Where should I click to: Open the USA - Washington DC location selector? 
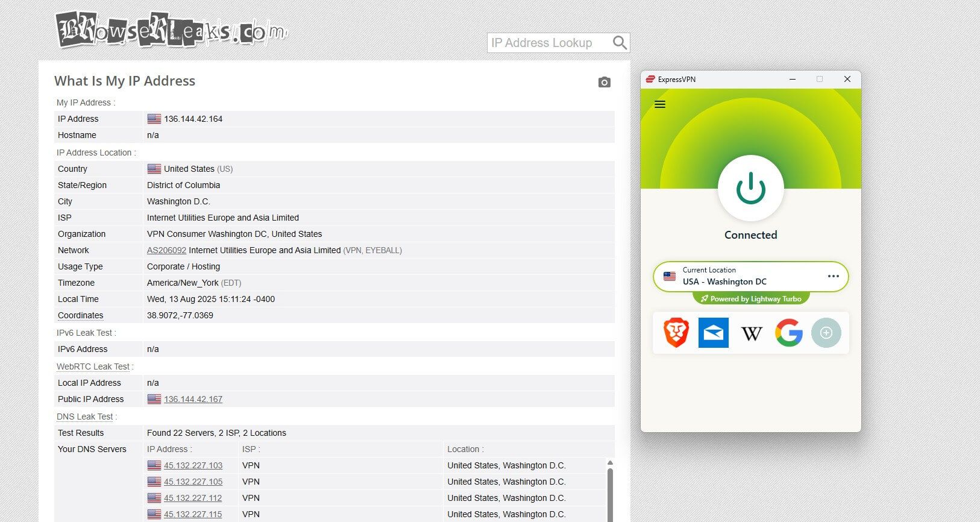coord(751,277)
